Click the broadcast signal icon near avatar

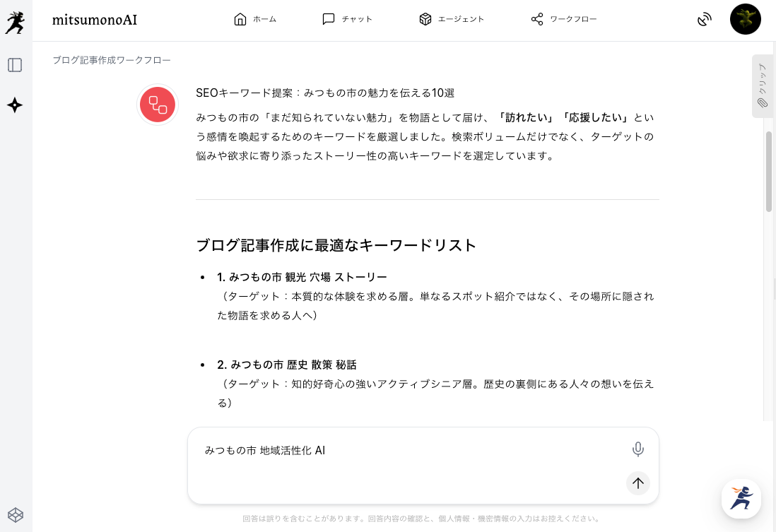click(x=704, y=19)
